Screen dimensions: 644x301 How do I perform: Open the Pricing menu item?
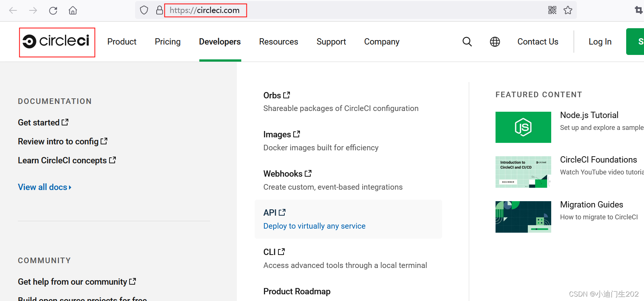(x=168, y=42)
